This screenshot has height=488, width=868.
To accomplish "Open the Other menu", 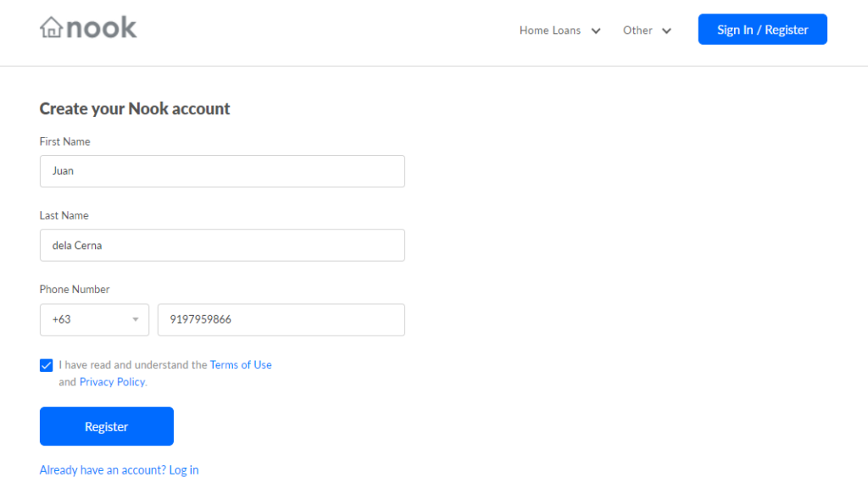I will click(637, 30).
